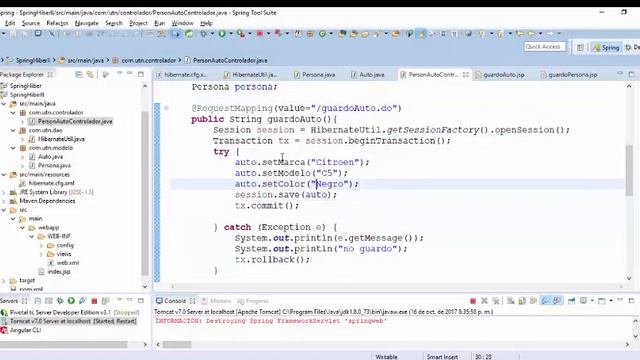
Task: Click into the Quick Access search field
Action: [x=544, y=47]
